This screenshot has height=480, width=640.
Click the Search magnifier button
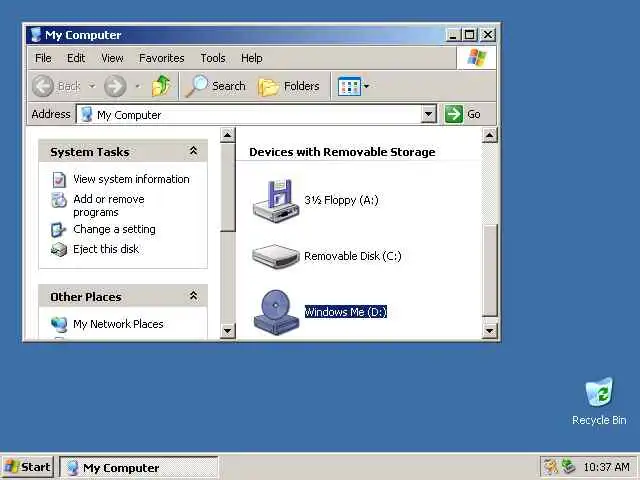pos(216,86)
